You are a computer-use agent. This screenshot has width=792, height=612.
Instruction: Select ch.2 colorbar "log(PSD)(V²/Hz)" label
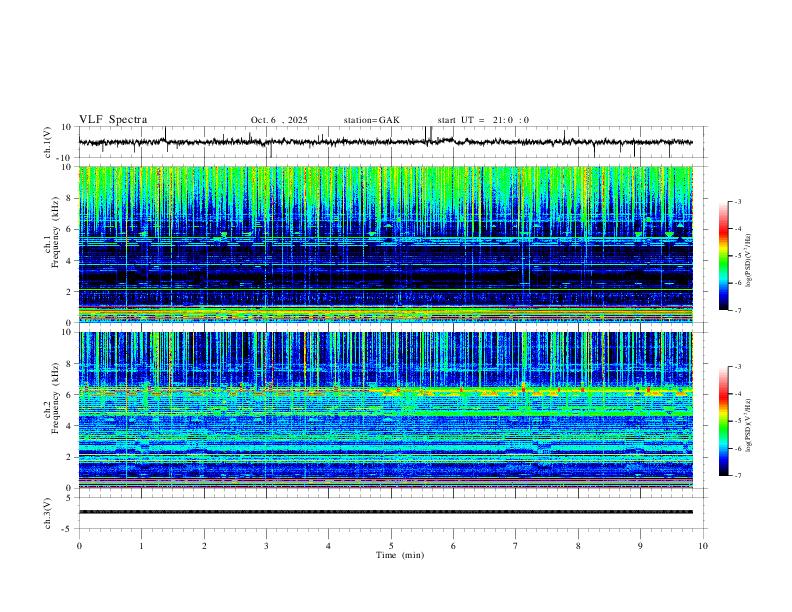pyautogui.click(x=749, y=425)
